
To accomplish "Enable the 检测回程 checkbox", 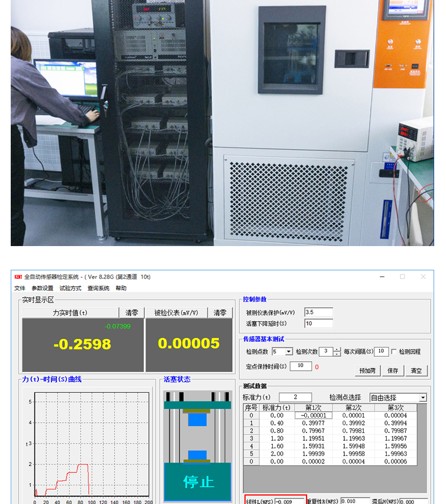I will click(394, 352).
